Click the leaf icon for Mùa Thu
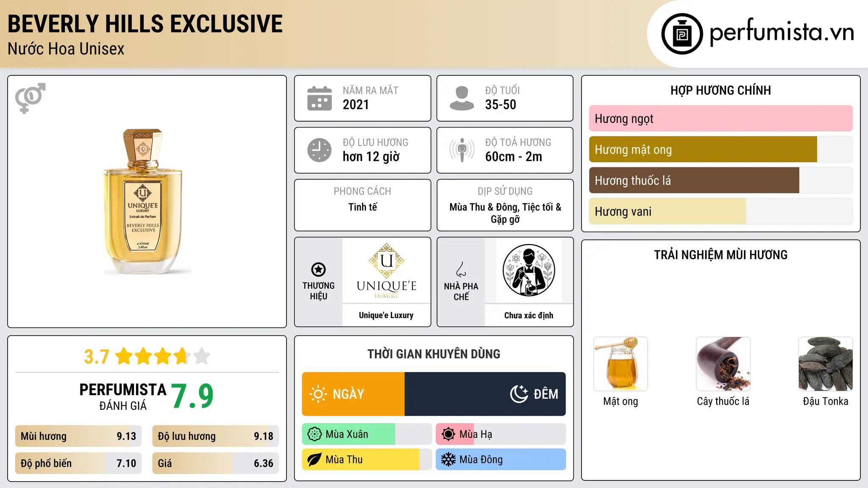Viewport: 868px width, 488px height. click(x=314, y=460)
